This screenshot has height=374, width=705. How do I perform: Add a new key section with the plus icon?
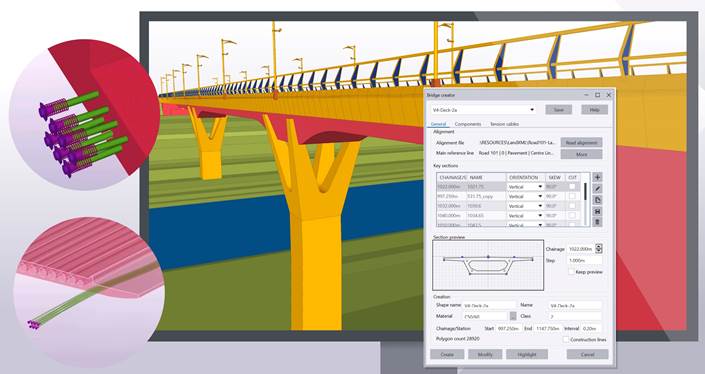coord(597,177)
